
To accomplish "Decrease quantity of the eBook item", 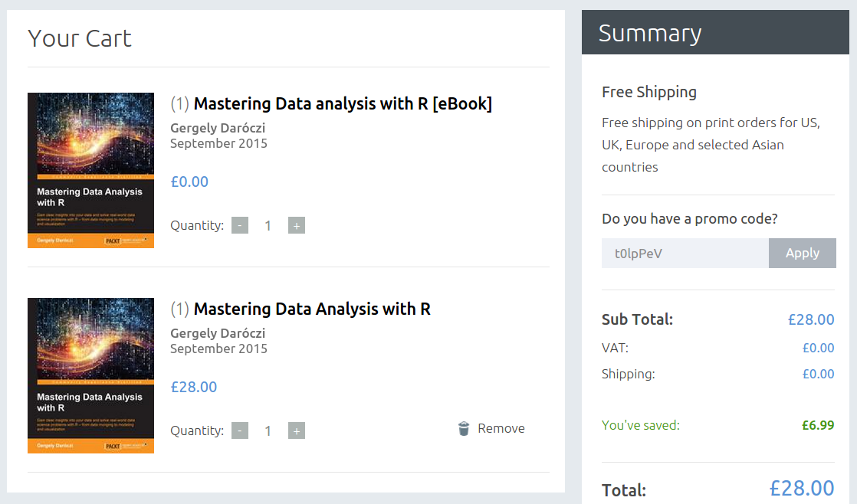I will pos(240,225).
